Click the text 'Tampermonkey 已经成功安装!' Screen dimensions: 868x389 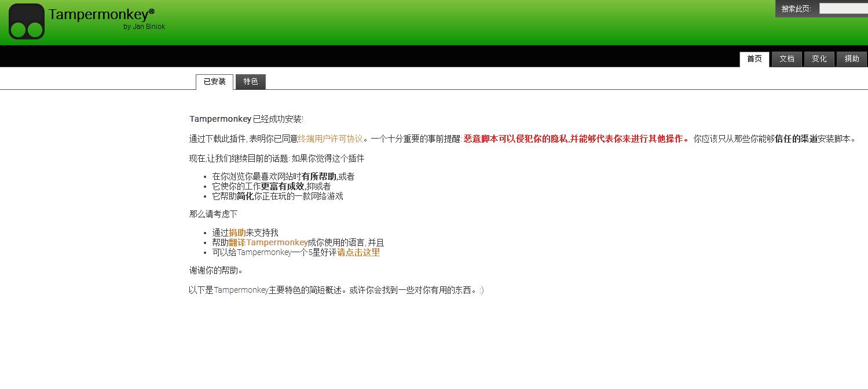[x=246, y=119]
